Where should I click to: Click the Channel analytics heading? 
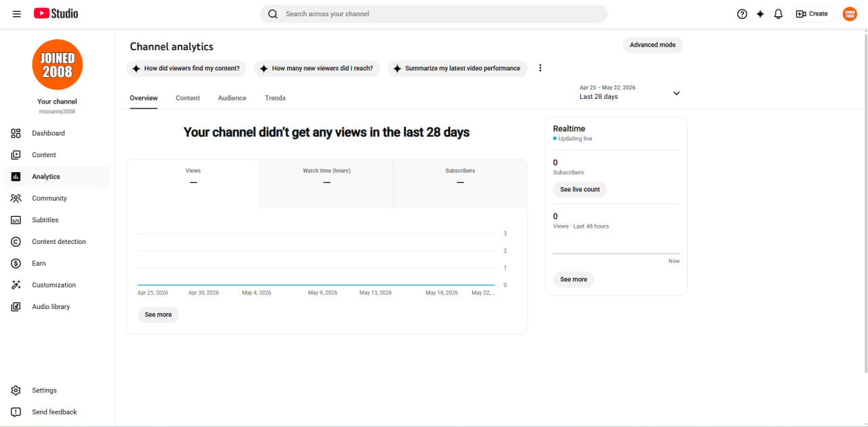(x=172, y=47)
